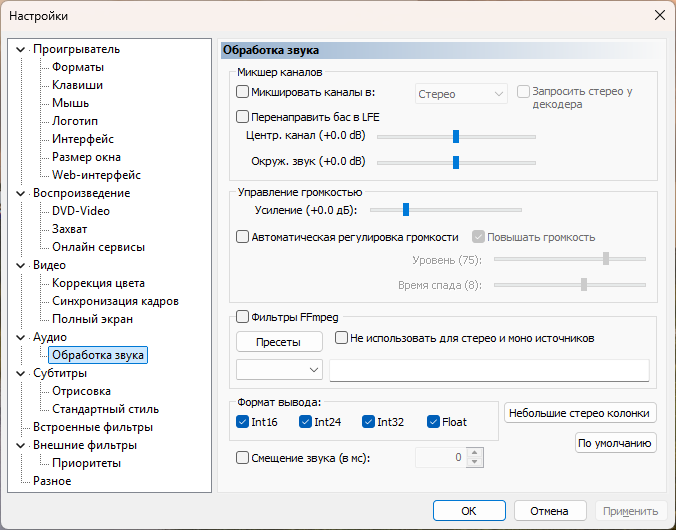
Task: Open the Мышь settings page
Action: (x=70, y=103)
